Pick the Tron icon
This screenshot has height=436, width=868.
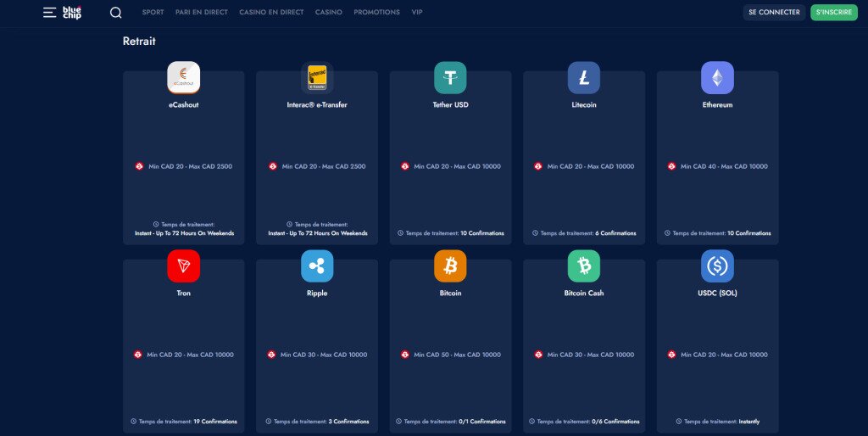184,266
